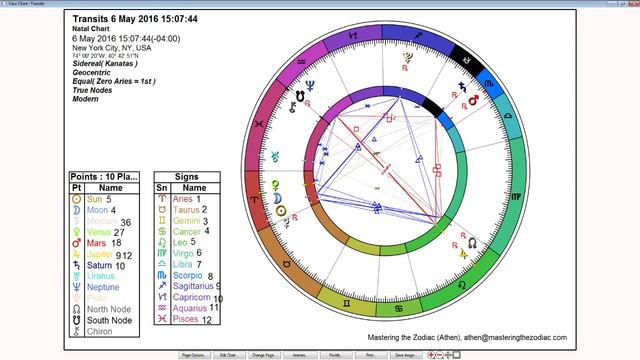Open Page Options dialog

point(194,356)
